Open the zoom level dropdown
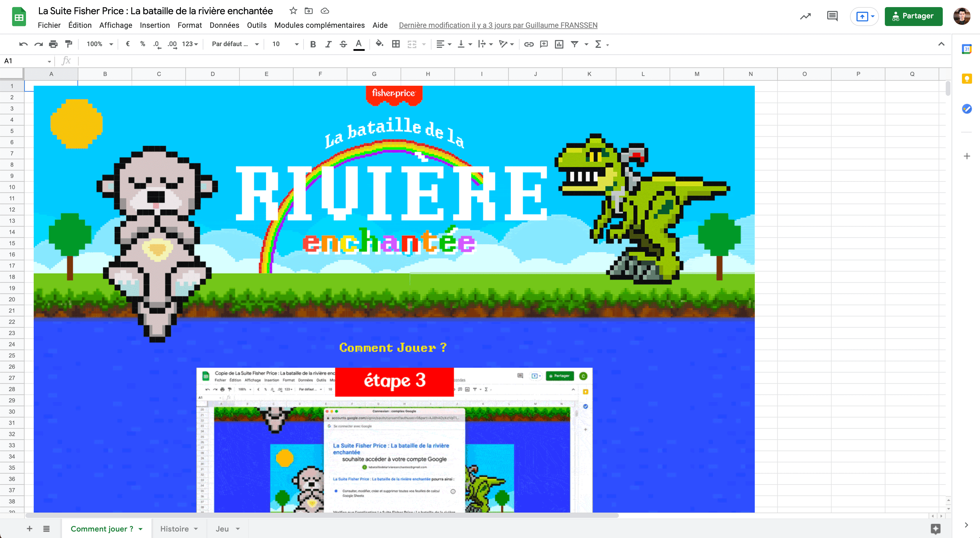 pos(100,44)
